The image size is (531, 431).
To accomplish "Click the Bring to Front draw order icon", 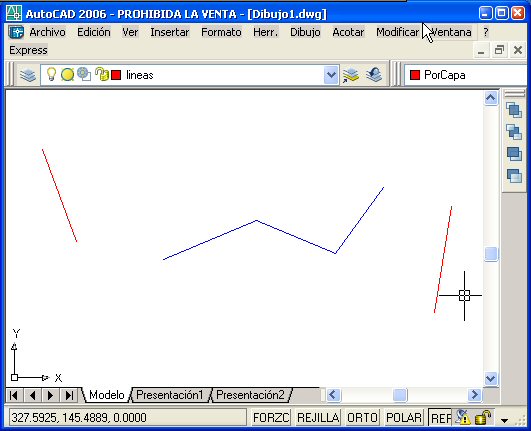I will (514, 110).
